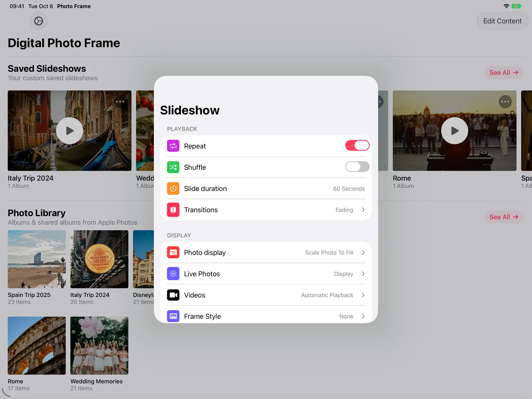Open settings gear icon at top left
The image size is (532, 399).
(39, 21)
